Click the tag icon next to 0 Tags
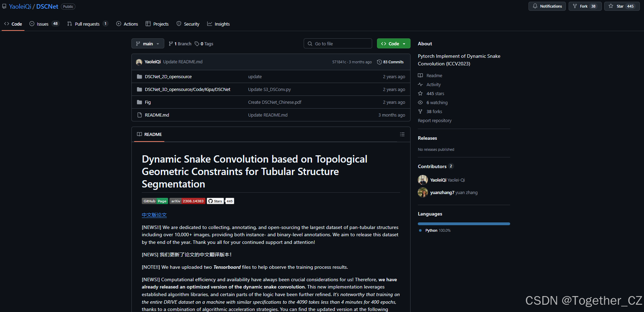Viewport: 644px width, 312px height. [x=197, y=44]
